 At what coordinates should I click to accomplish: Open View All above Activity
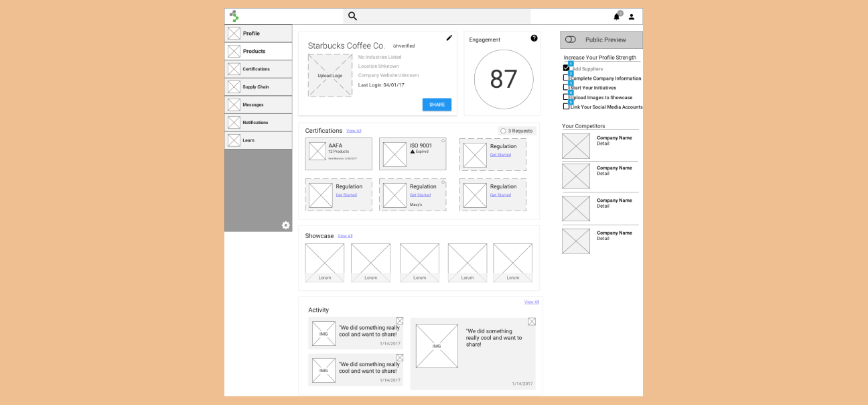tap(532, 302)
